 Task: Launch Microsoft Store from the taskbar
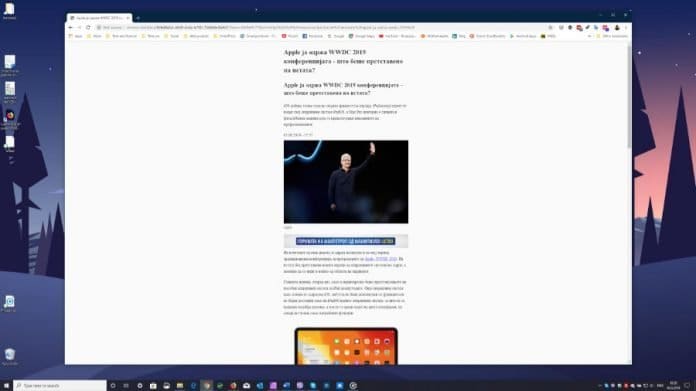pos(153,386)
